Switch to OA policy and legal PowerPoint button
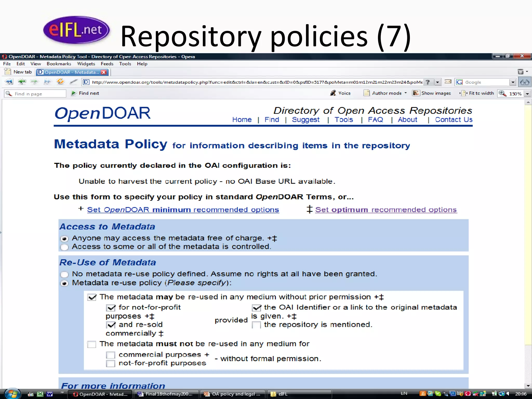 tap(233, 394)
